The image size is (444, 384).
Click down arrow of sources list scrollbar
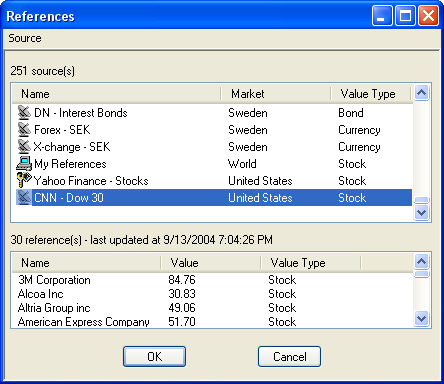pyautogui.click(x=422, y=212)
